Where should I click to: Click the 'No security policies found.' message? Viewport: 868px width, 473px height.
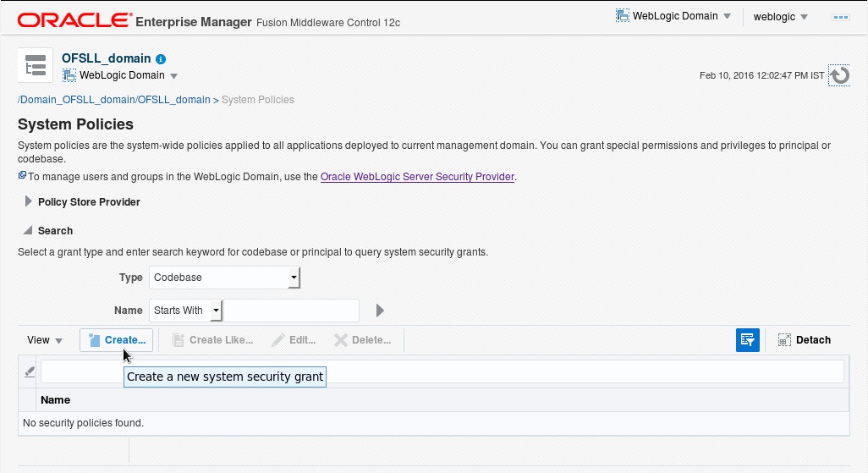(x=83, y=423)
